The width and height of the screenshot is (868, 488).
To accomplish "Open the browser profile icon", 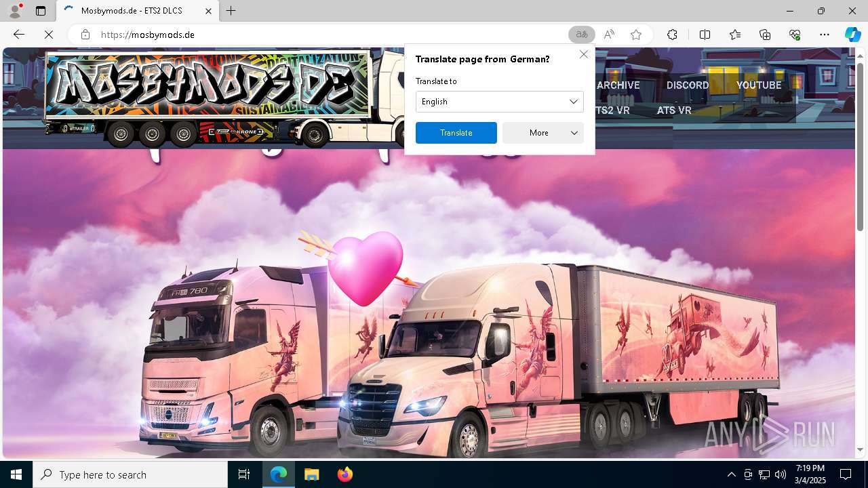I will tap(14, 11).
